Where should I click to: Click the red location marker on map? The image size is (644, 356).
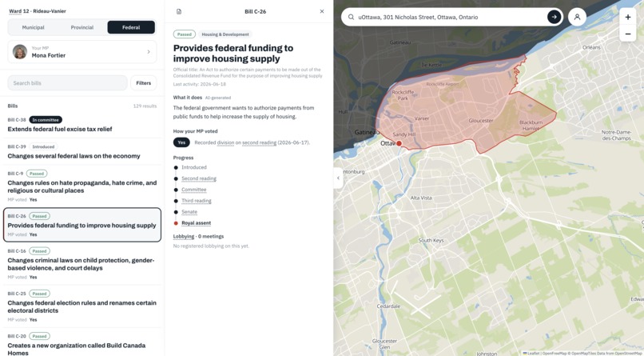click(x=399, y=143)
